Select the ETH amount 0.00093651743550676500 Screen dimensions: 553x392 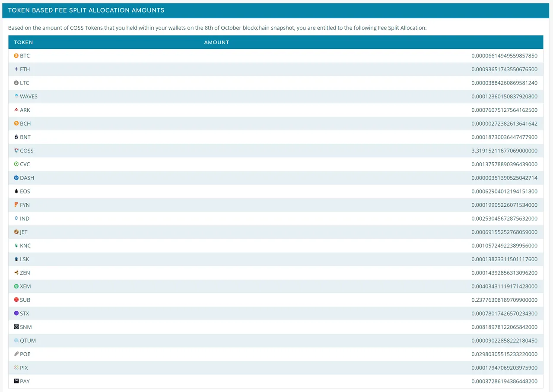click(x=504, y=69)
